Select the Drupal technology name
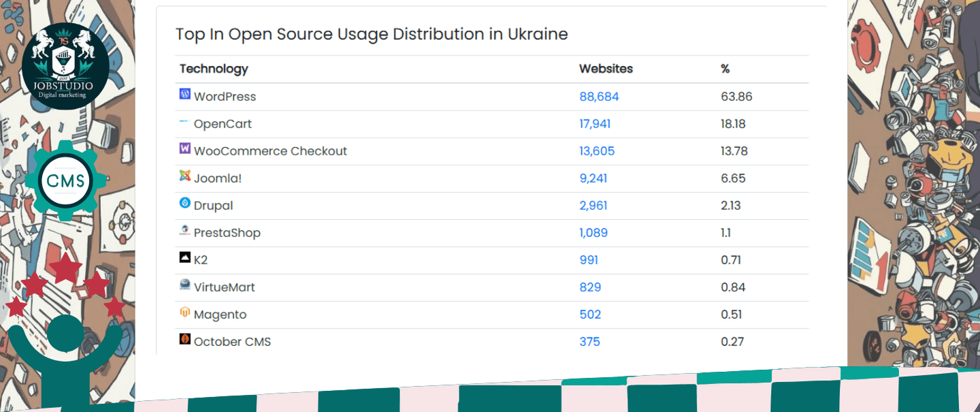Viewport: 980px width, 412px height. tap(213, 206)
